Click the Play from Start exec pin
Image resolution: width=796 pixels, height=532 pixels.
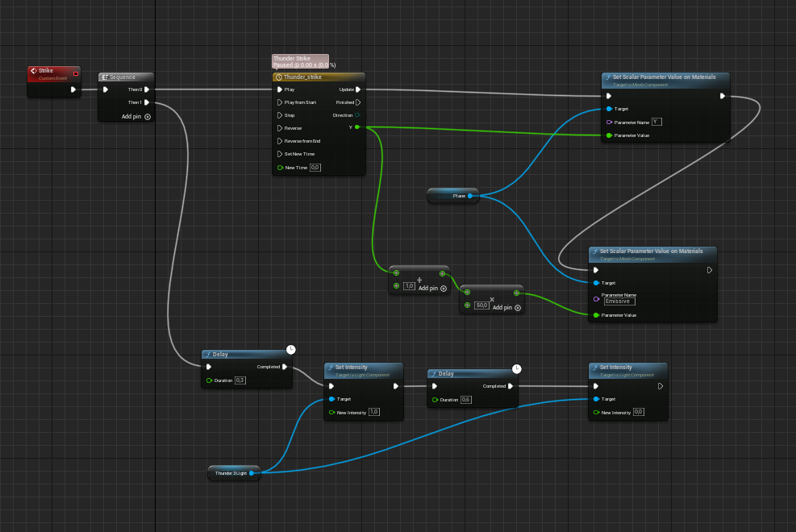[279, 102]
